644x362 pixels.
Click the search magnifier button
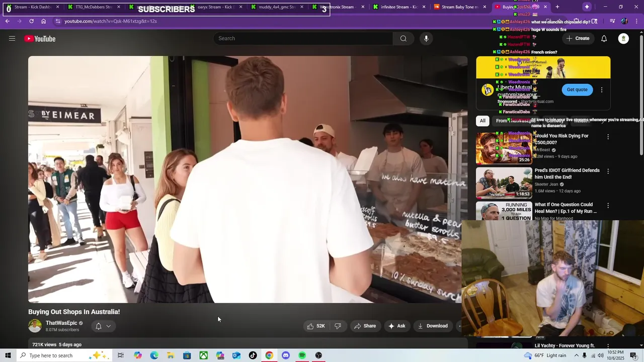[x=403, y=39]
